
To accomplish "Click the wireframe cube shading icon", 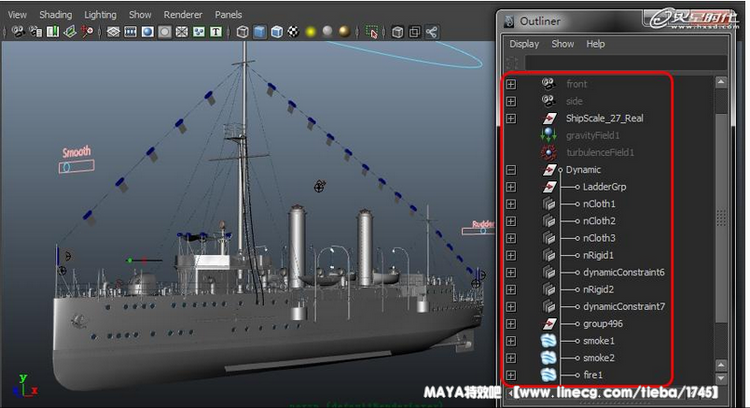I will 243,32.
